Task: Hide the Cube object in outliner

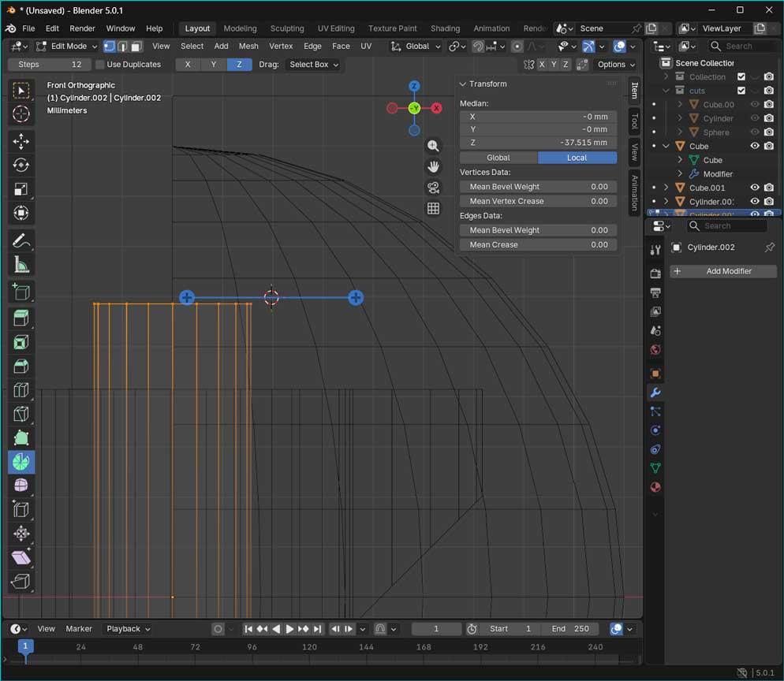Action: [755, 146]
